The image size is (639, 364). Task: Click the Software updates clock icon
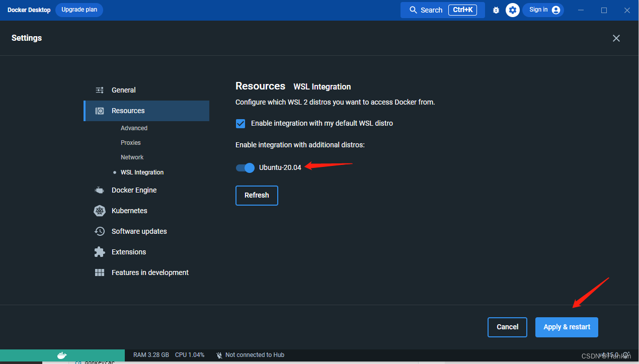click(x=99, y=231)
